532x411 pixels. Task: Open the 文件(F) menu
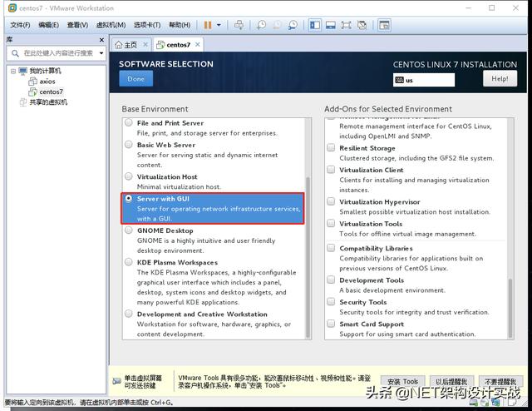click(20, 25)
